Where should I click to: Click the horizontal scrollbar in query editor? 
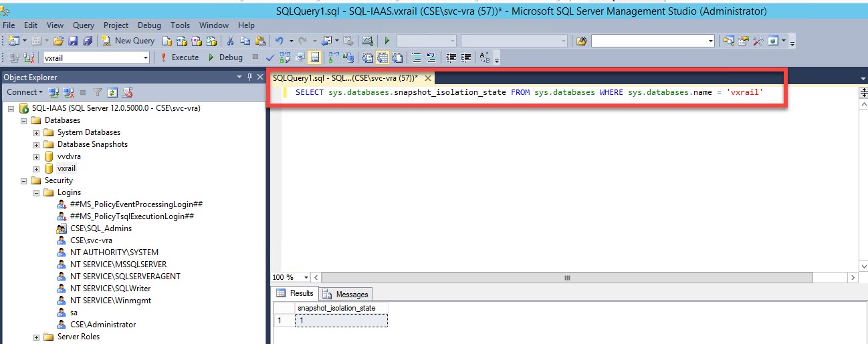566,277
